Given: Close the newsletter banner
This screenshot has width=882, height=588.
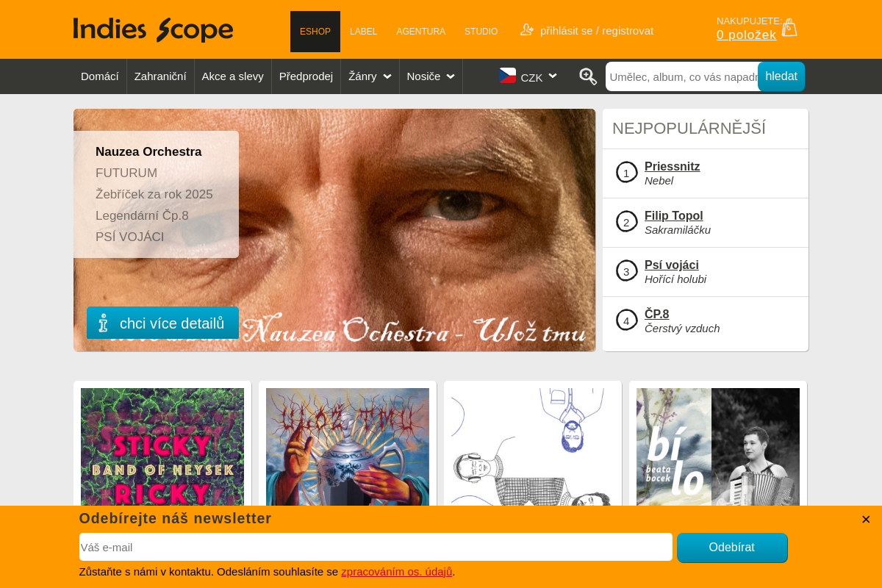Looking at the screenshot, I should (866, 519).
